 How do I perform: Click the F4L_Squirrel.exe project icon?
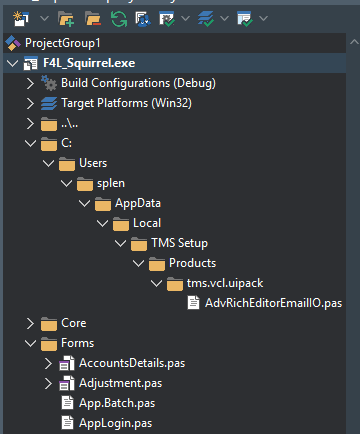coord(31,63)
